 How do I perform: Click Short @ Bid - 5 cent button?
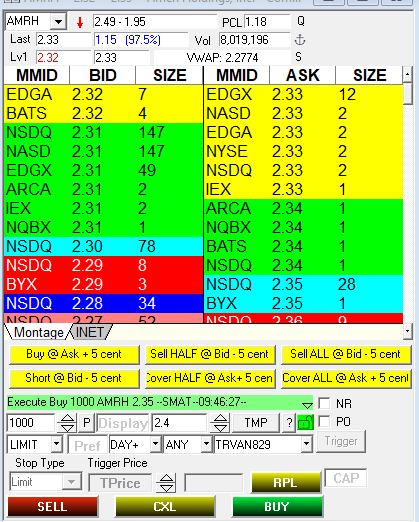(74, 379)
